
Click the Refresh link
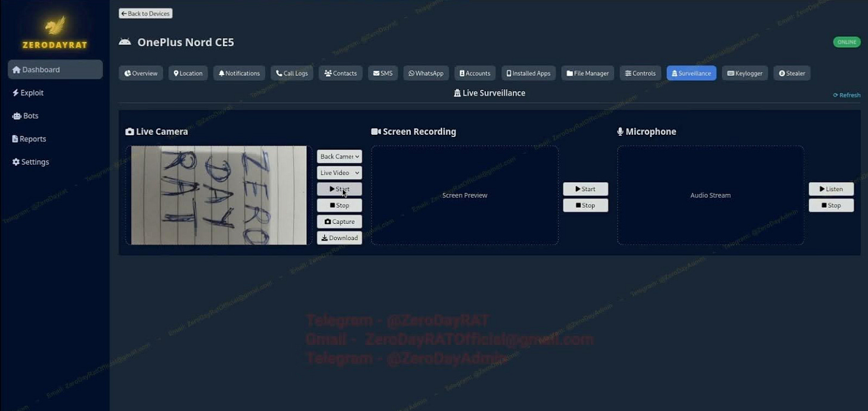[x=847, y=95]
